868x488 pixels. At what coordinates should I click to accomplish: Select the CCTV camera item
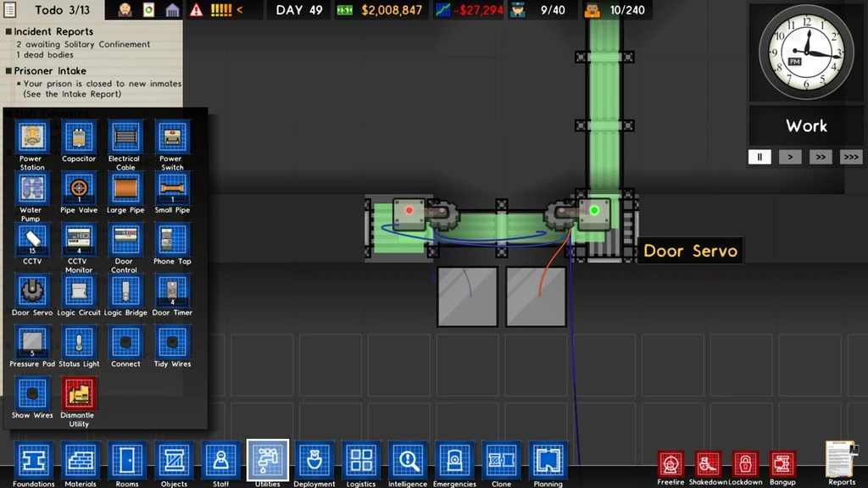pos(32,240)
